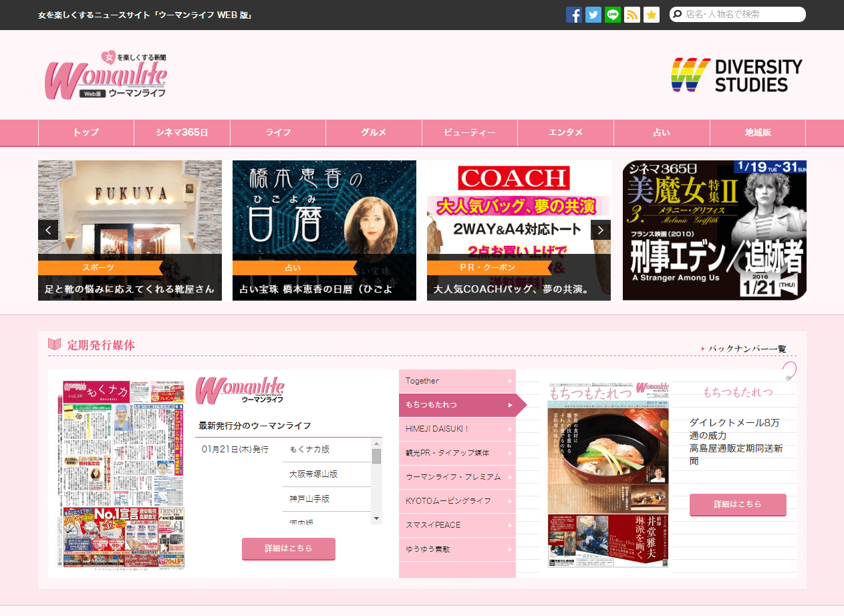This screenshot has height=616, width=844.
Task: Open the エンタメ menu item
Action: click(x=566, y=132)
